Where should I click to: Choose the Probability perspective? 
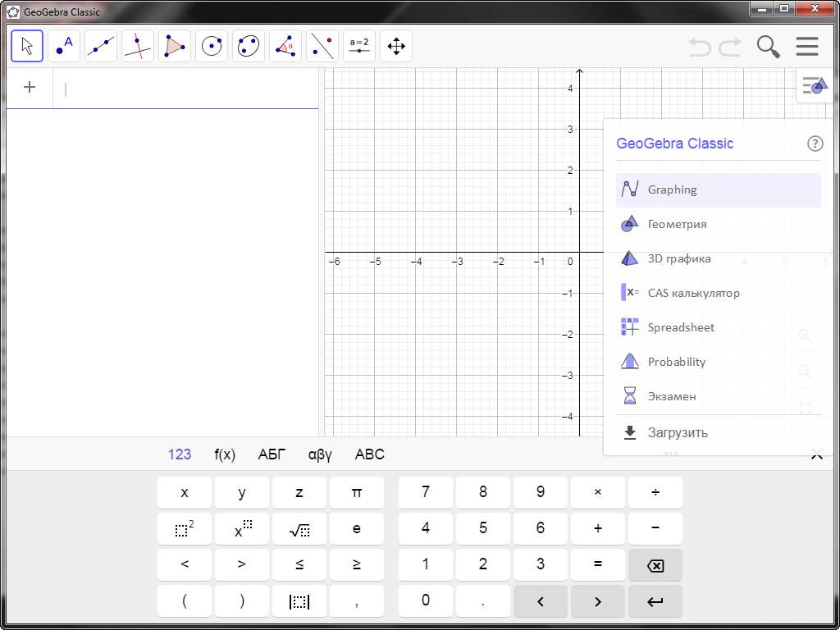point(718,362)
